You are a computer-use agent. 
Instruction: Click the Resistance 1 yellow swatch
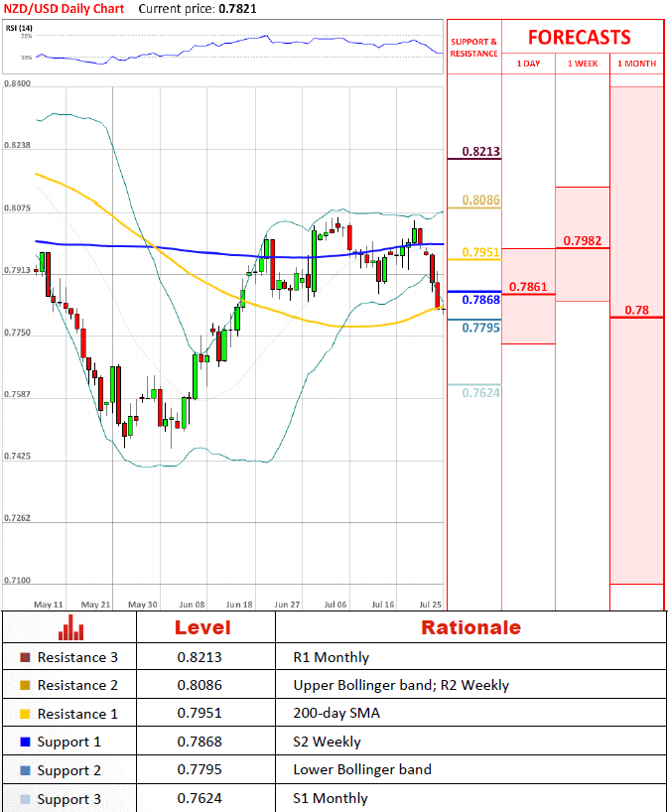tap(25, 714)
